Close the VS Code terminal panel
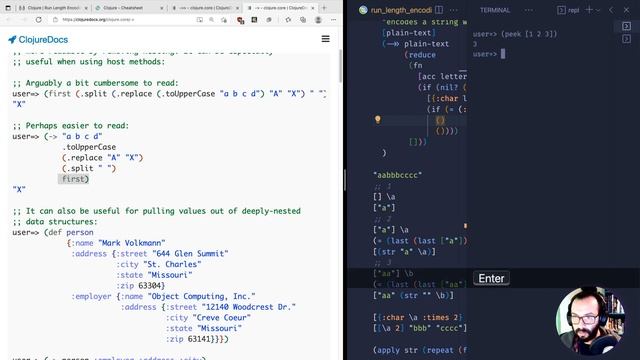Viewport: 640px width, 360px height. (626, 9)
